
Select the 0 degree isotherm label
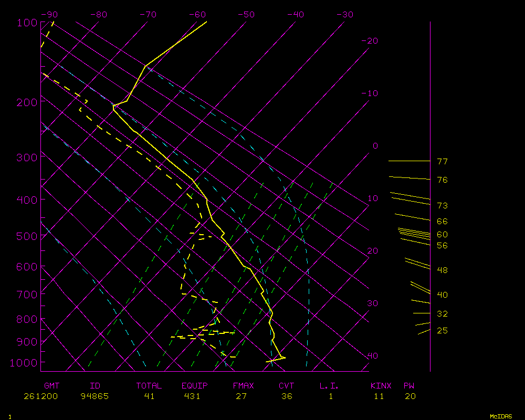point(375,146)
